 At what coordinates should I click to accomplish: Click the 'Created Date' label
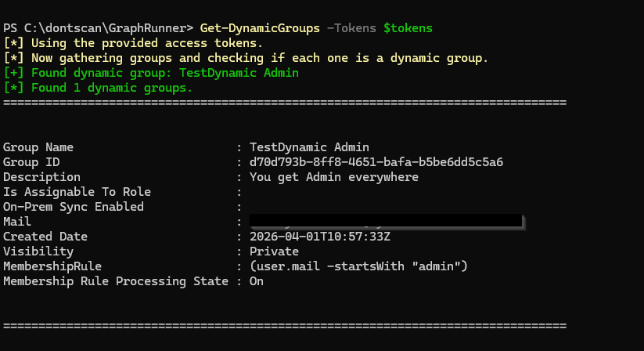pos(45,237)
